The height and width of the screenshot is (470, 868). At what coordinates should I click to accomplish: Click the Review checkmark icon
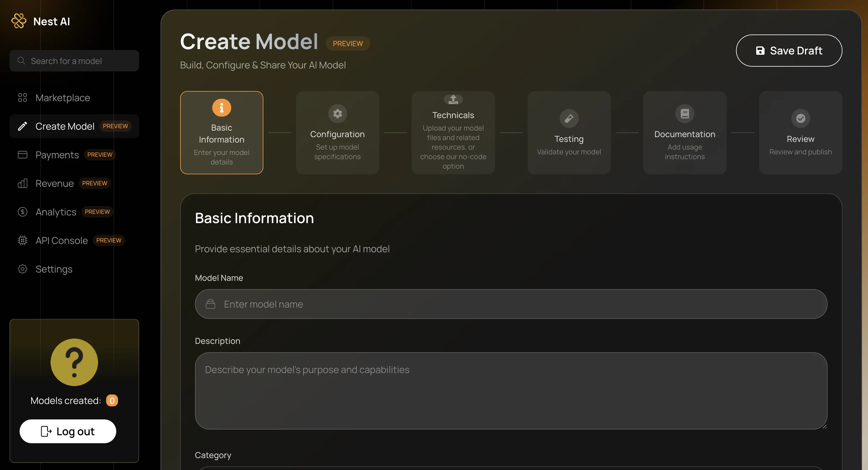800,118
